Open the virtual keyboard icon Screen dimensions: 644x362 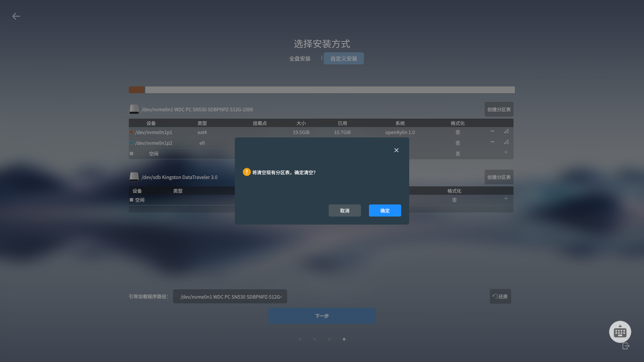[620, 331]
